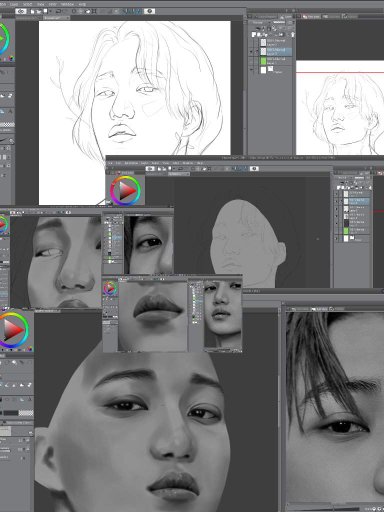Click the round globe icon in middle window's command bar

point(254,169)
